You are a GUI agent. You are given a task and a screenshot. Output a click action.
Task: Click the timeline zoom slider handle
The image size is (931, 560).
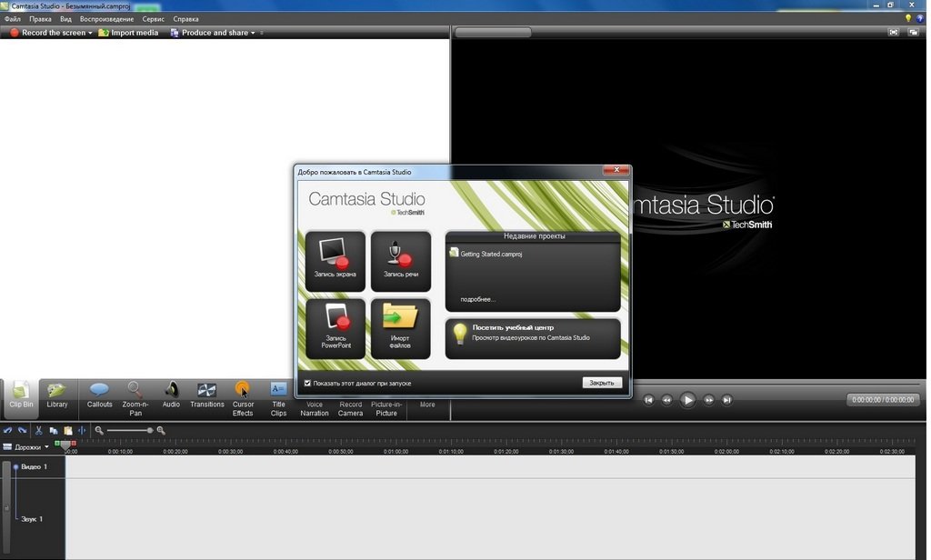coord(149,430)
